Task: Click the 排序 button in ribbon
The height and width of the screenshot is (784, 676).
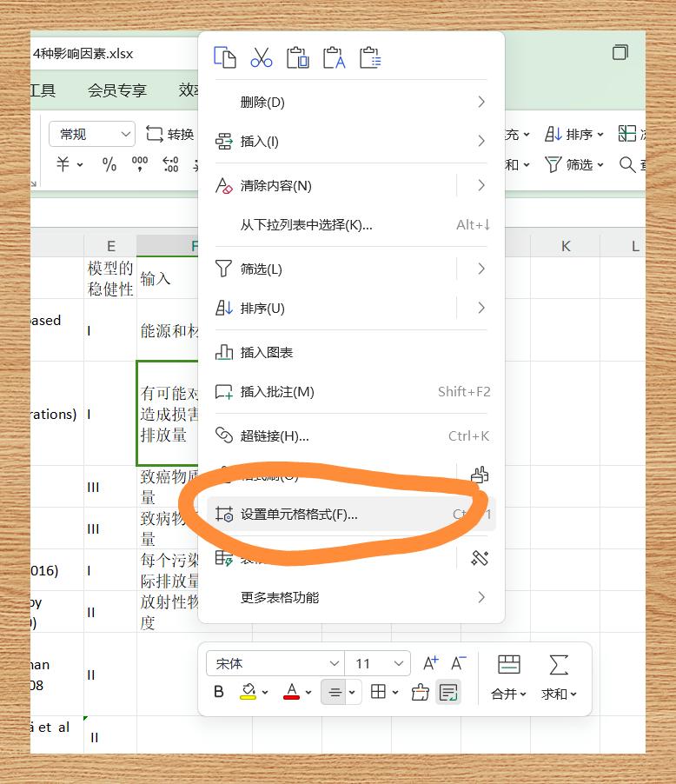Action: pyautogui.click(x=574, y=134)
